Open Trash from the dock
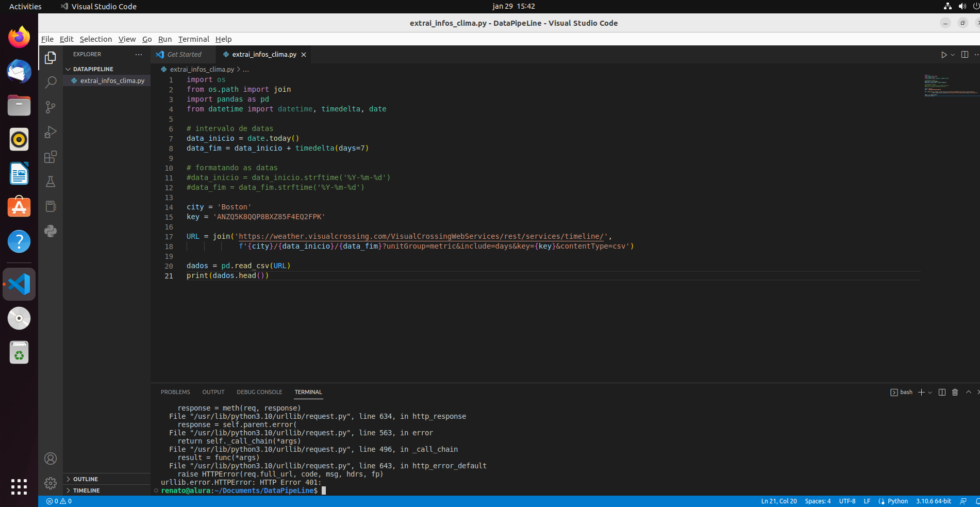980x507 pixels. (19, 353)
